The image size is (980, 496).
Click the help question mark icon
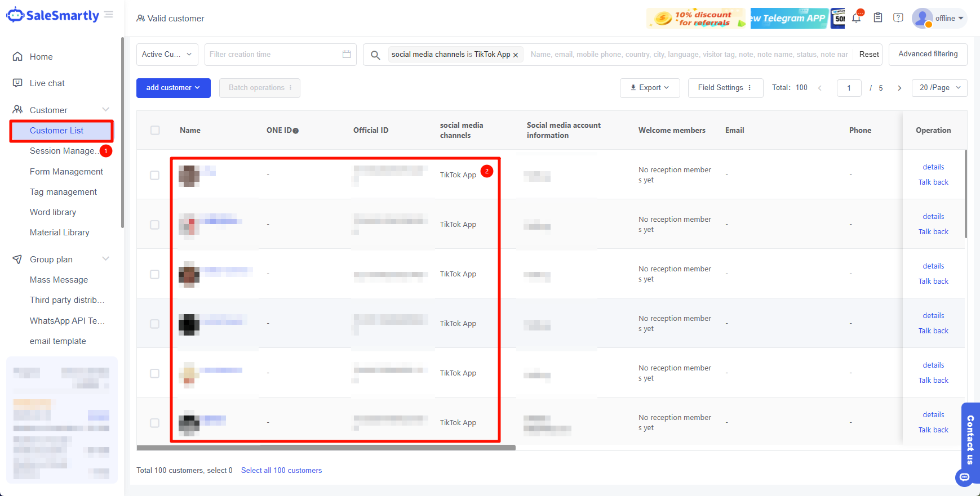tap(898, 18)
